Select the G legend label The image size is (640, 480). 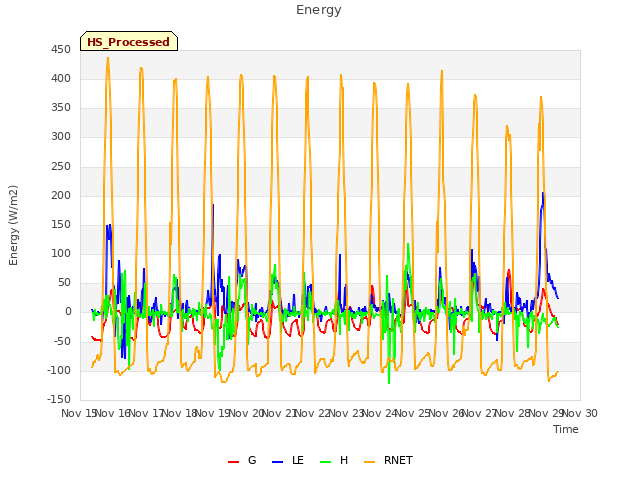pyautogui.click(x=252, y=460)
